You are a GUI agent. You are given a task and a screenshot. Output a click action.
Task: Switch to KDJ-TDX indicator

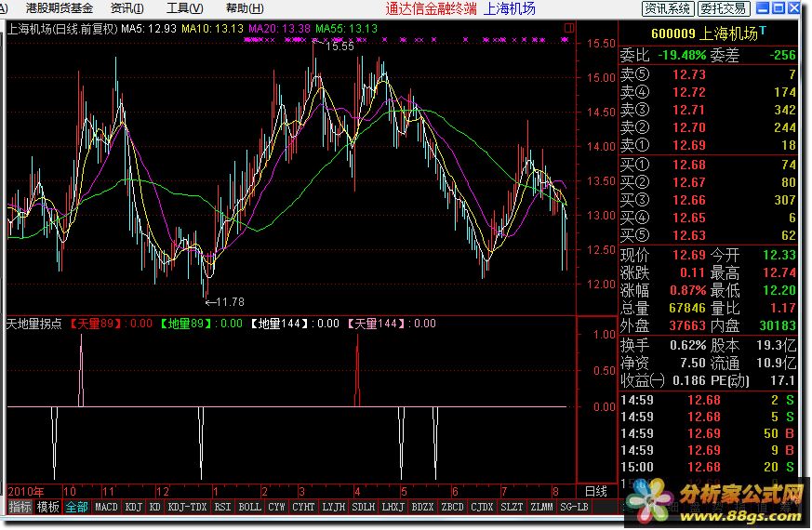(188, 507)
